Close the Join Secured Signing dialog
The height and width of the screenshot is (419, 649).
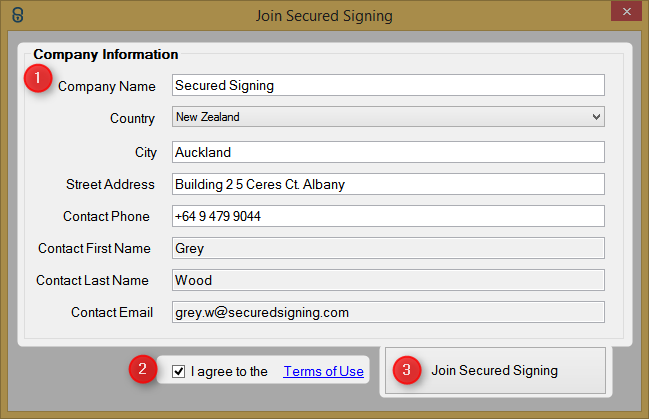(x=626, y=11)
